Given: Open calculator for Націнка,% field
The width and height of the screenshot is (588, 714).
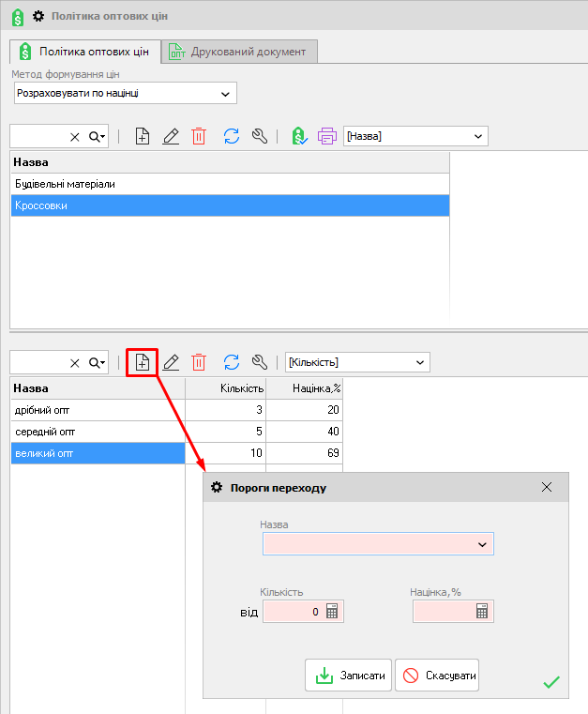Looking at the screenshot, I should (x=482, y=612).
